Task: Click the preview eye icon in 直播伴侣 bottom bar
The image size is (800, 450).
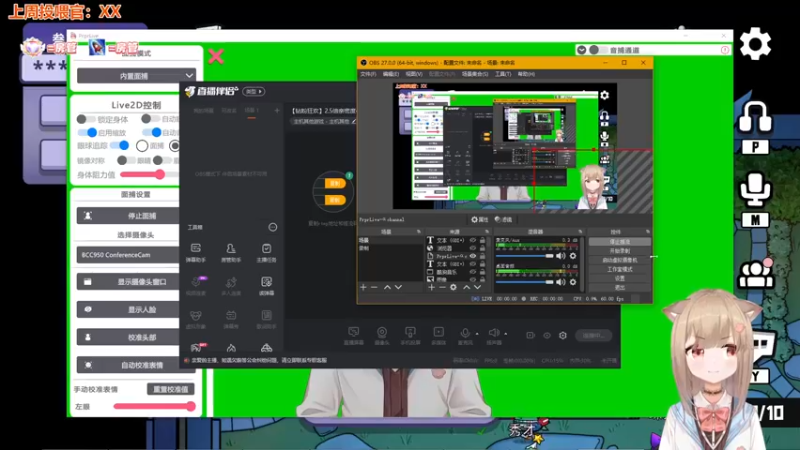Action: coord(547,335)
